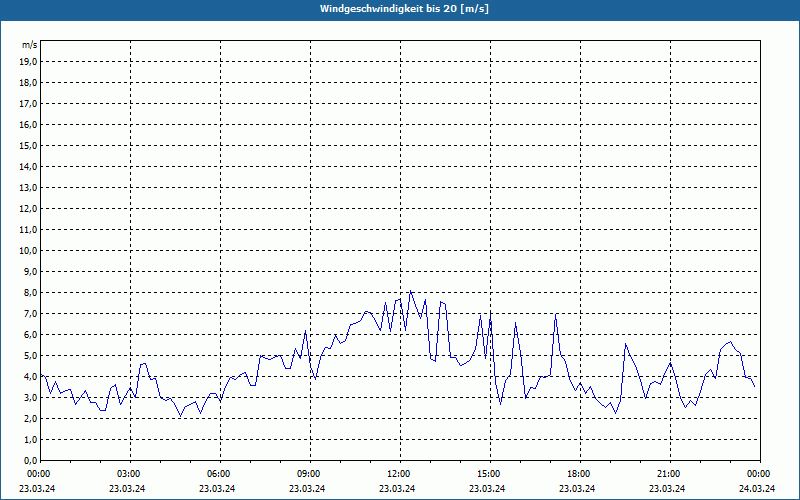Select the 13,0 y-axis label
This screenshot has height=500, width=800.
[x=29, y=187]
